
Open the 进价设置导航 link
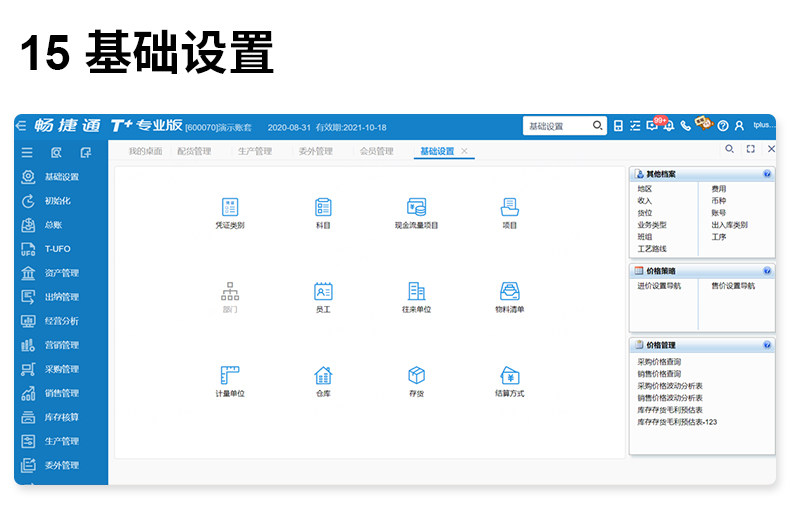tap(659, 286)
